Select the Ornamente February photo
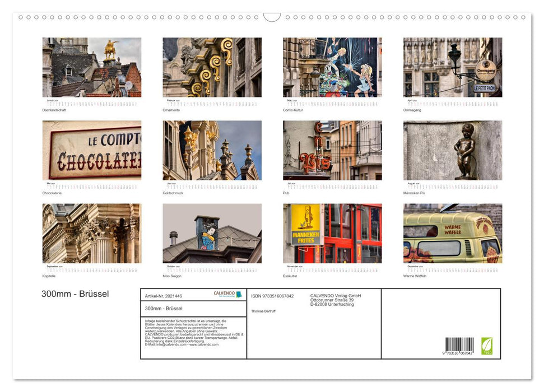 pos(212,67)
